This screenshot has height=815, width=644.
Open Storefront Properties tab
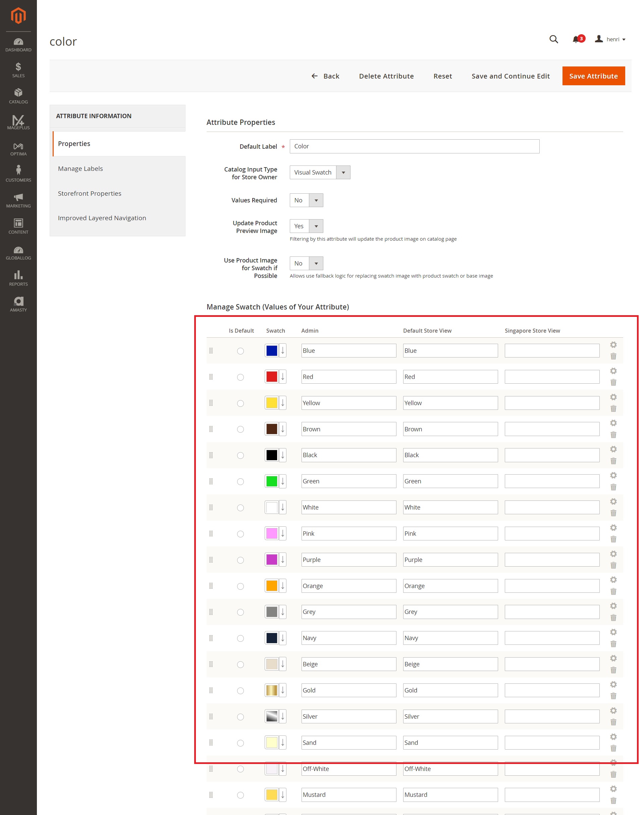coord(89,193)
